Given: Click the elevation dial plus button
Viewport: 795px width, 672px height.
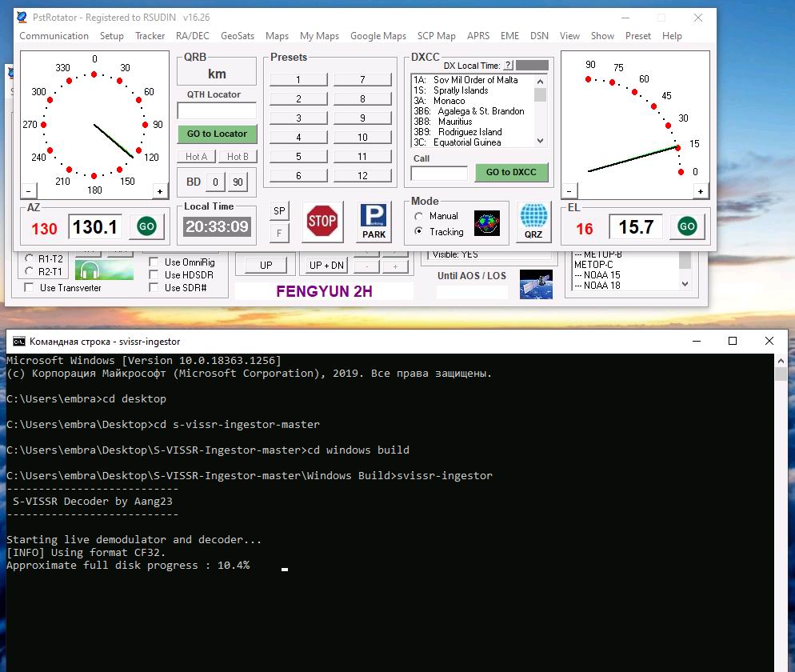Looking at the screenshot, I should pos(700,191).
